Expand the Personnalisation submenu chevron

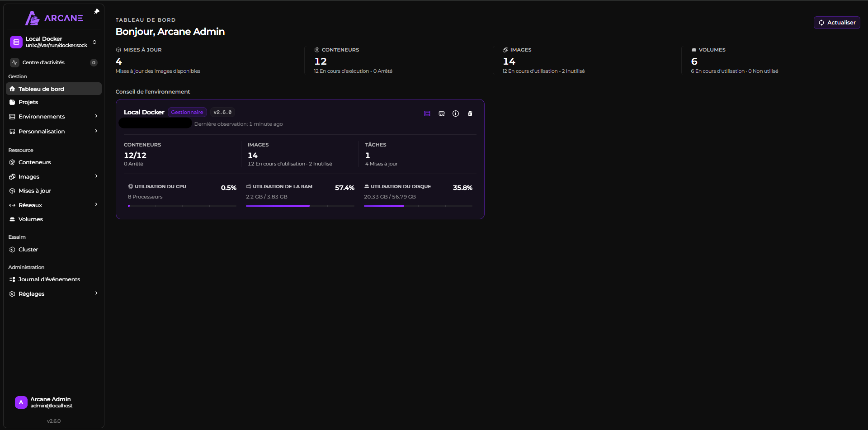click(96, 131)
